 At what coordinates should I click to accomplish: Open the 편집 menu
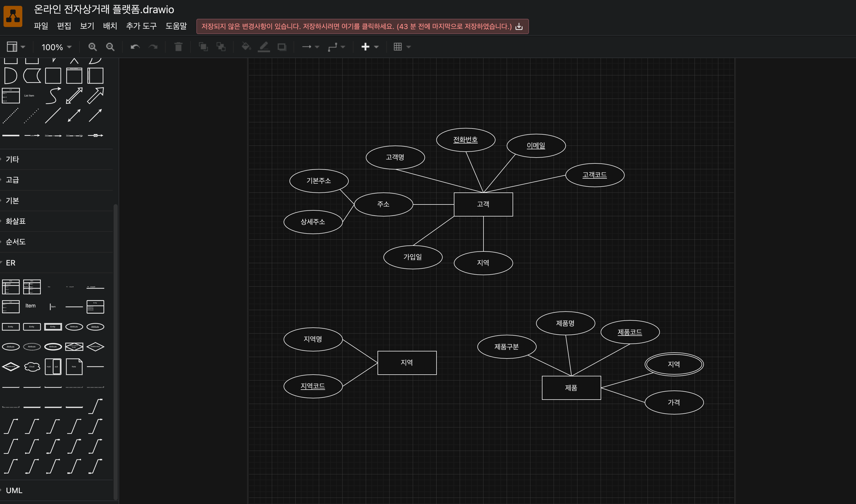(x=64, y=26)
